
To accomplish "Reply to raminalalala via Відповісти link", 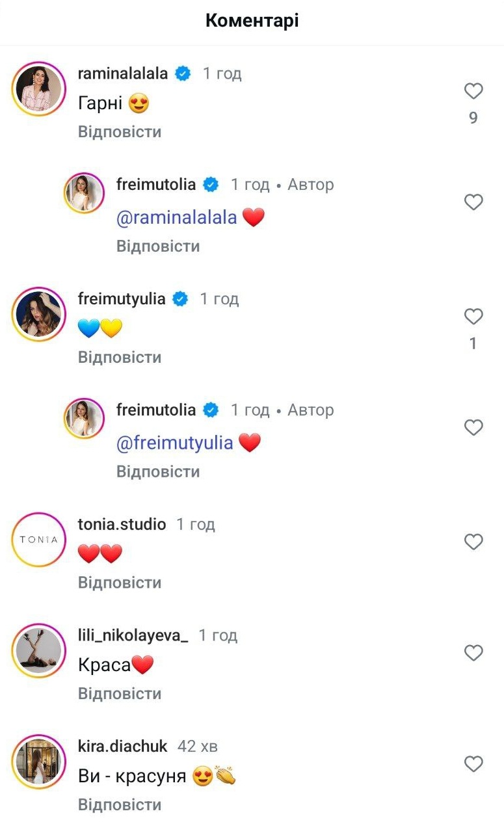I will coord(120,131).
